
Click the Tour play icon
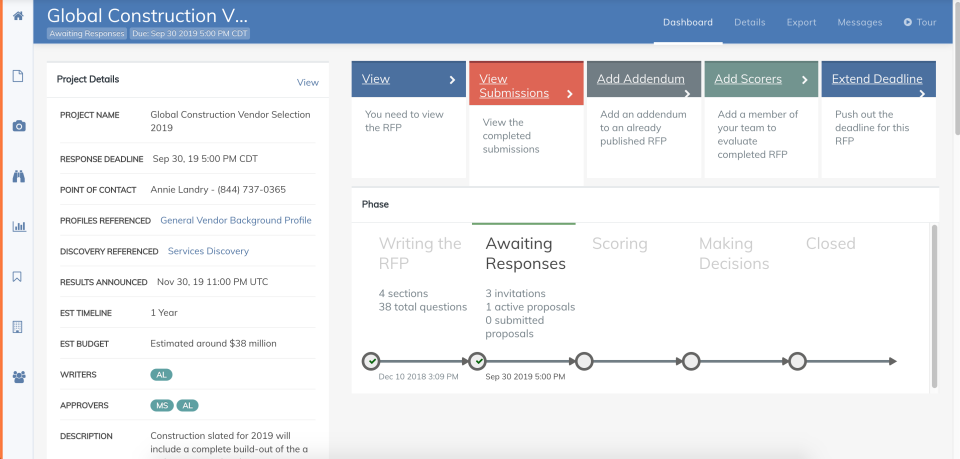(907, 22)
